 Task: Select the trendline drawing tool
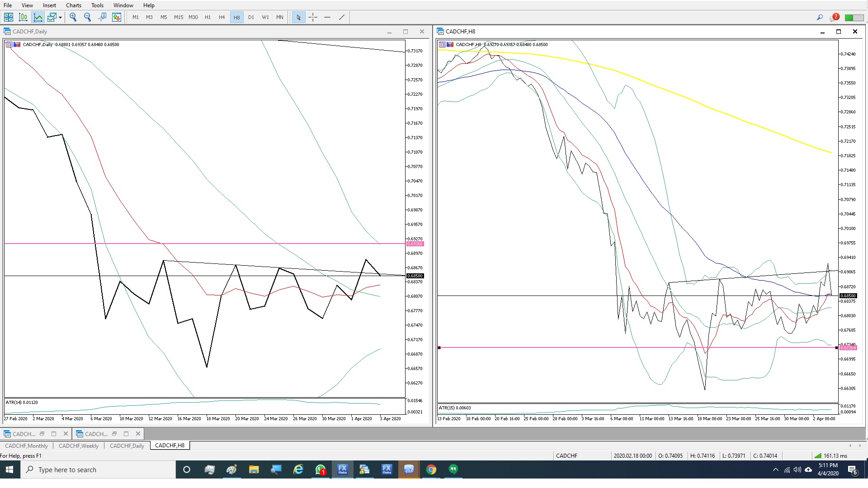(342, 17)
